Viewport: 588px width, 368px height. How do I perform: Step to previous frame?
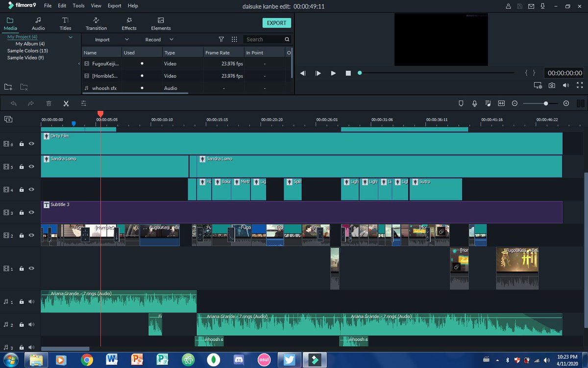click(x=303, y=73)
